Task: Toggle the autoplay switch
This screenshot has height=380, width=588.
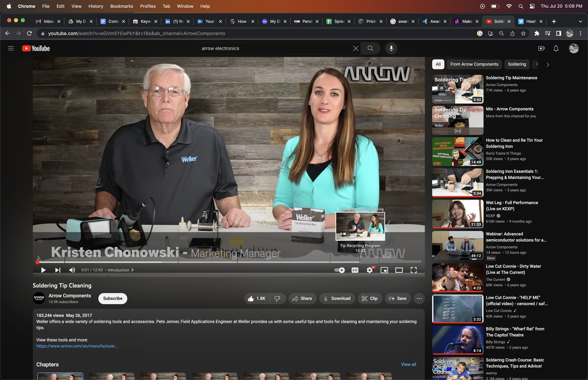Action: 340,270
